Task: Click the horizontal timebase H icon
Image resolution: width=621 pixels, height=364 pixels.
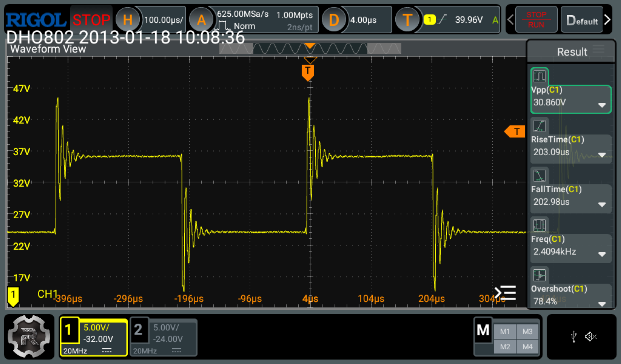Action: point(128,20)
